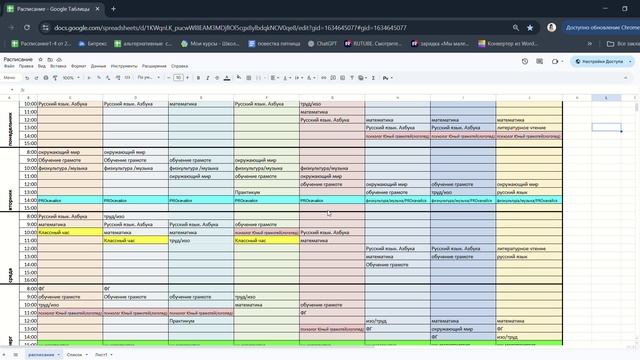Click the font size input field
The image size is (640, 360).
pos(178,78)
